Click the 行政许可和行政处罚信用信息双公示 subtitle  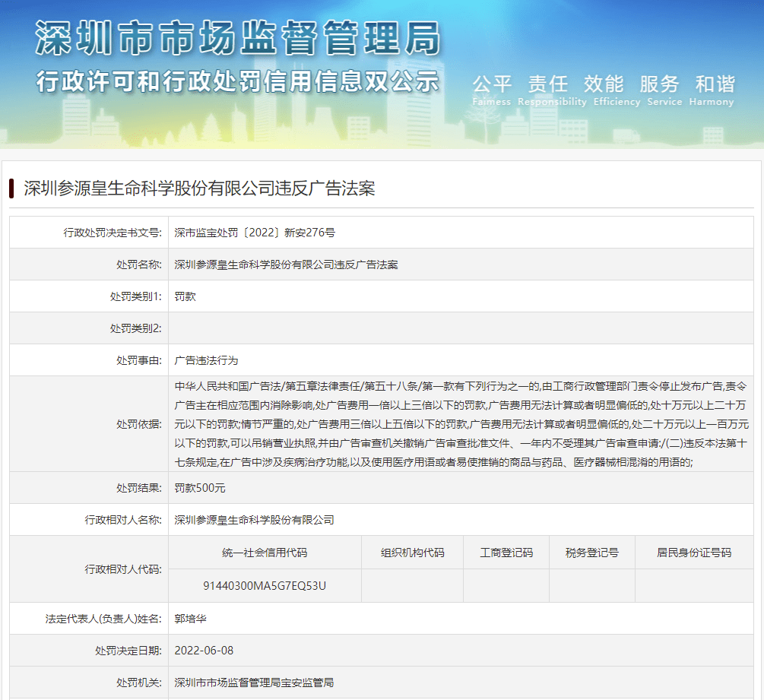237,81
